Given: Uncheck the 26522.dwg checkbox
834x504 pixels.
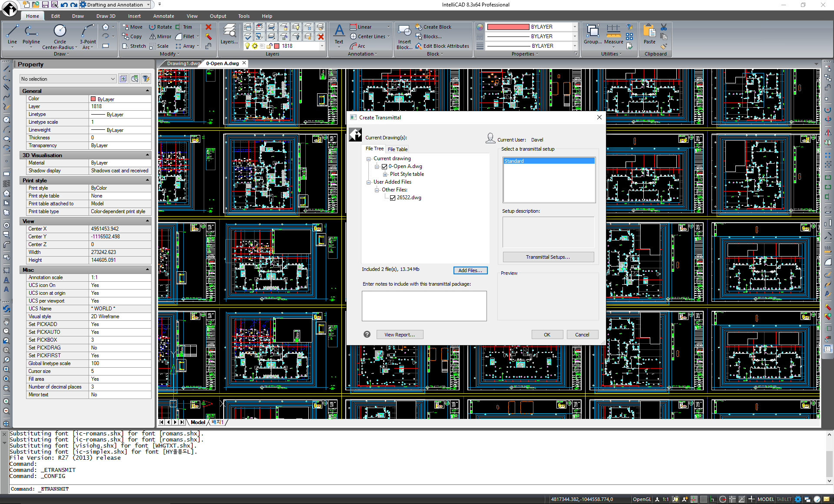Looking at the screenshot, I should point(393,198).
